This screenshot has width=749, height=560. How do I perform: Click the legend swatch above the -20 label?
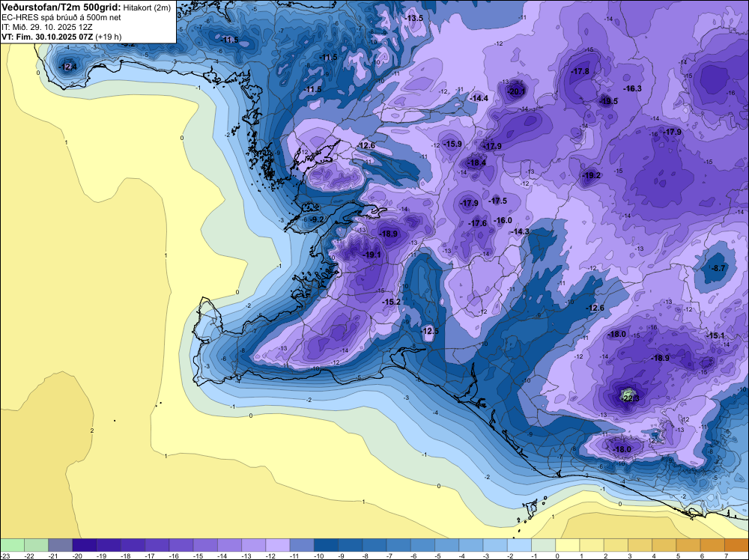pyautogui.click(x=85, y=545)
